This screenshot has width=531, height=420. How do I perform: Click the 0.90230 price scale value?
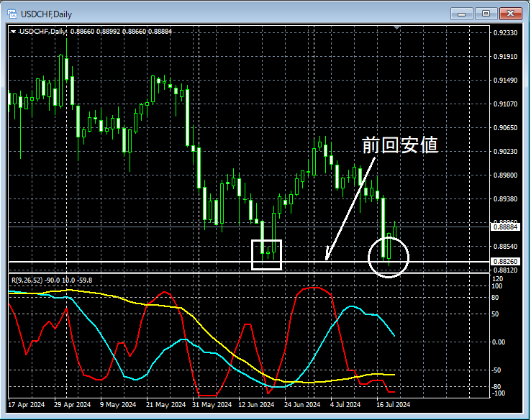pyautogui.click(x=506, y=151)
